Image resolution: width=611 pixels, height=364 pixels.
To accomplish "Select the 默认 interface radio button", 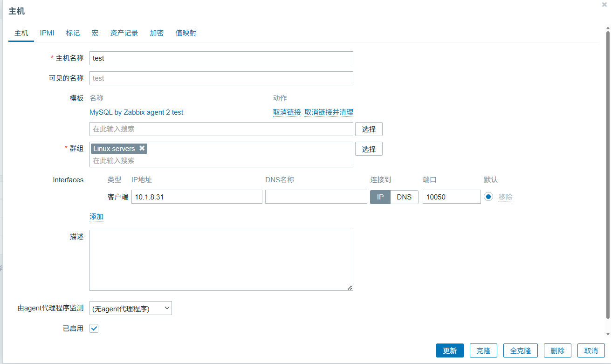I will coord(488,197).
